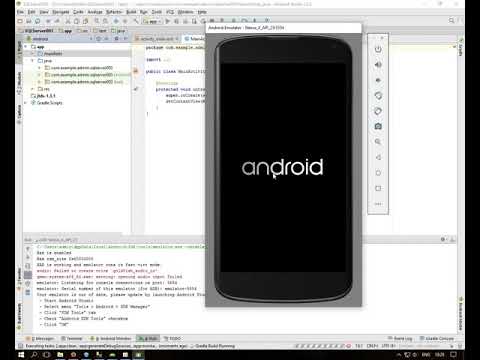Screen dimensions: 480x360
Task: Click the Windows Start button
Action: click(x=21, y=355)
